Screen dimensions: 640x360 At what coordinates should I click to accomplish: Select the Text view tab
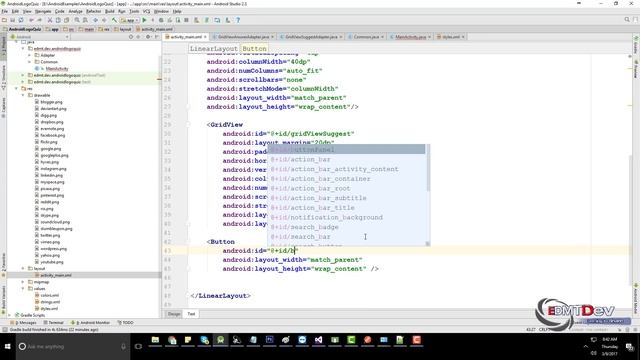191,314
